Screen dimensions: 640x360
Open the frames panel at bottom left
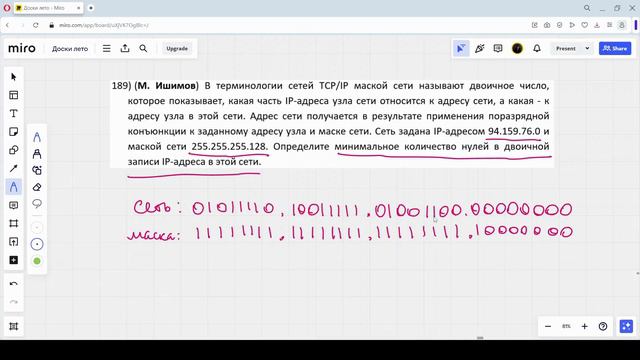click(13, 326)
